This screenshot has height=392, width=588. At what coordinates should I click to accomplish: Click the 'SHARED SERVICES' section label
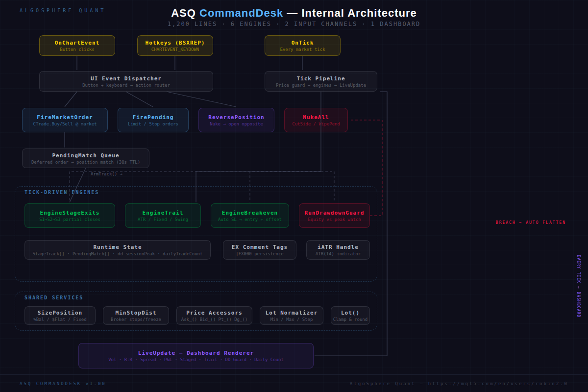pos(54,297)
